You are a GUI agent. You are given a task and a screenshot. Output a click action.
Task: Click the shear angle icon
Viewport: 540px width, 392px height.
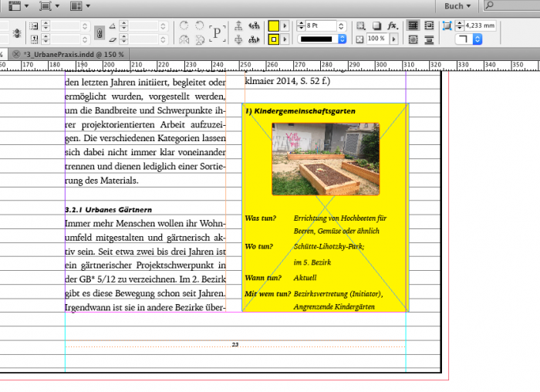113,39
